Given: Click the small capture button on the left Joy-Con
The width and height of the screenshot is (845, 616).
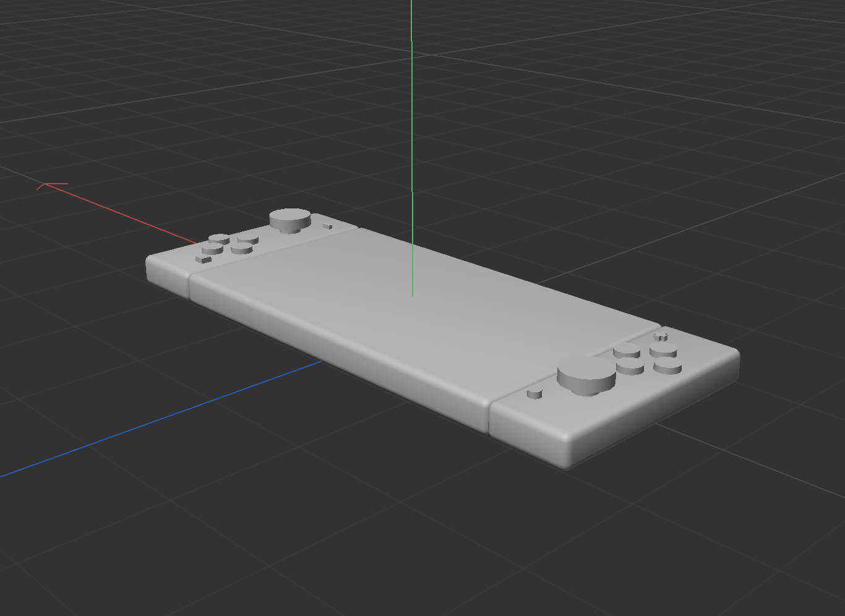Looking at the screenshot, I should (203, 259).
